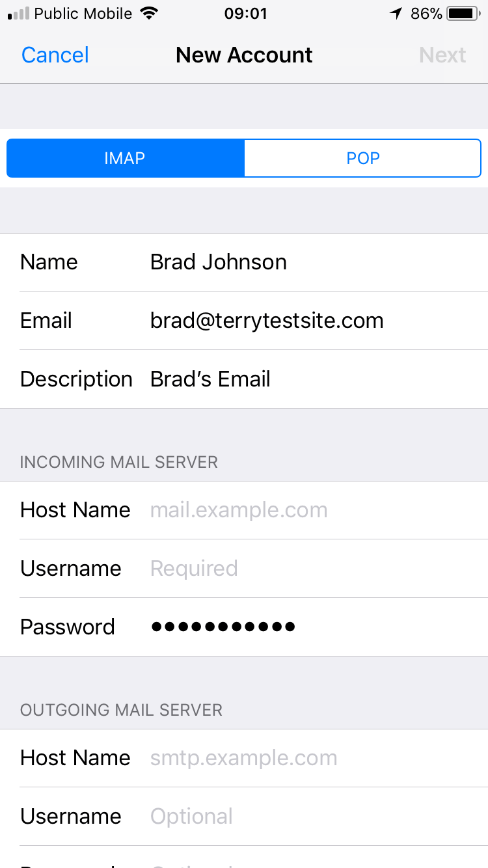Tap the 86% battery percentage
Viewport: 488px width, 868px height.
point(426,14)
